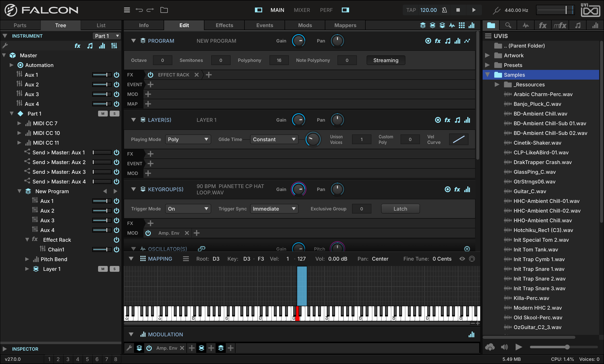Open the mfx browser tab
604x364 pixels.
(560, 25)
